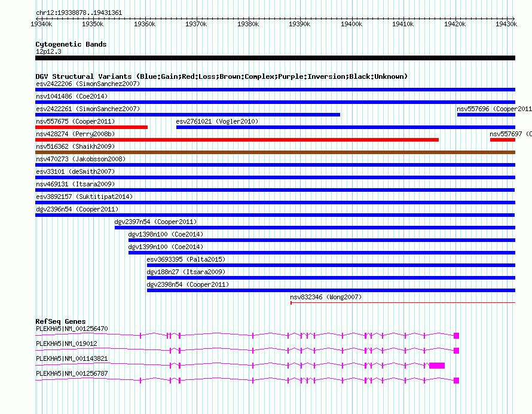The image size is (532, 414).
Task: Open the nsv557697 variant label
Action: [x=510, y=134]
